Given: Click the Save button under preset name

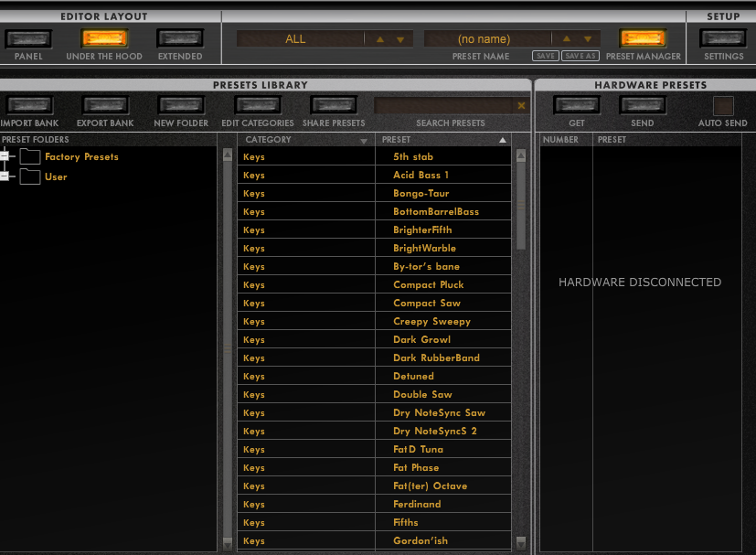Looking at the screenshot, I should 546,56.
